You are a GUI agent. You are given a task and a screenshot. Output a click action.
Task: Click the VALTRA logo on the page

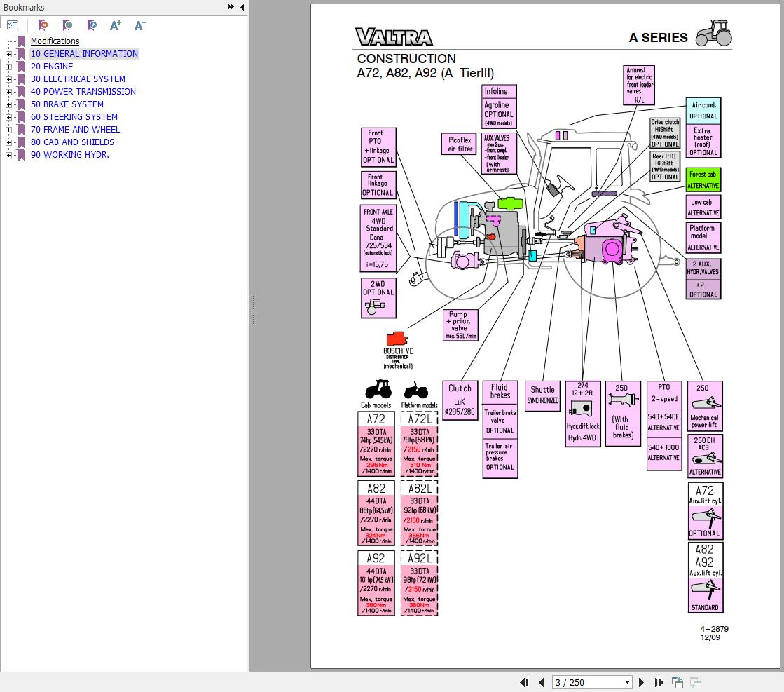point(394,37)
